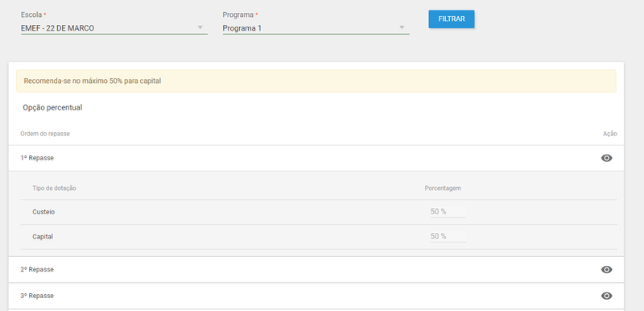This screenshot has height=311, width=644.
Task: Click the FILTRAR button
Action: [452, 19]
